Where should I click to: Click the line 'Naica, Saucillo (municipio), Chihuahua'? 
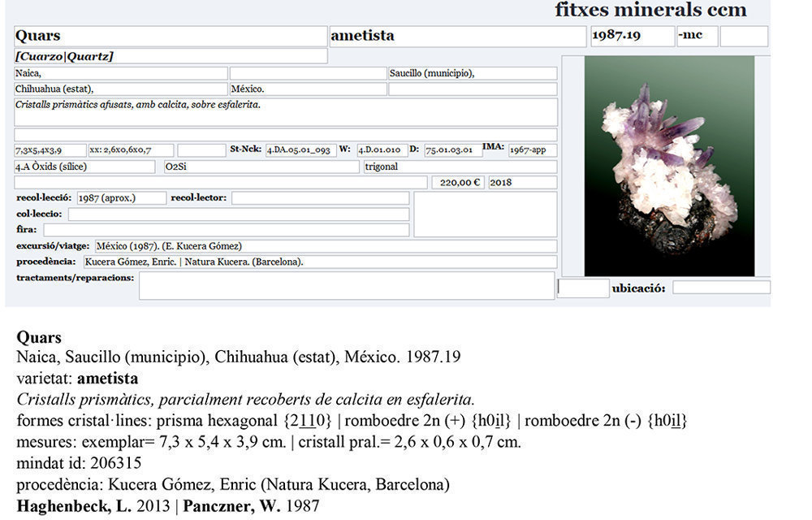(x=238, y=357)
